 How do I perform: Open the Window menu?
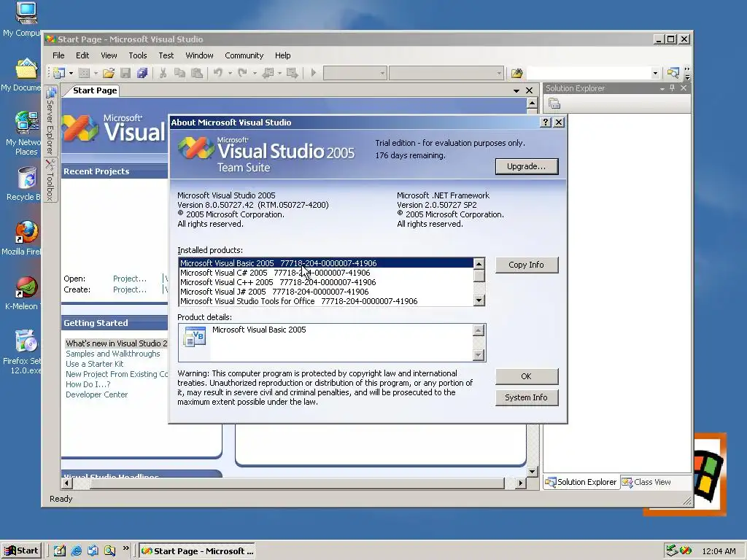coord(199,55)
